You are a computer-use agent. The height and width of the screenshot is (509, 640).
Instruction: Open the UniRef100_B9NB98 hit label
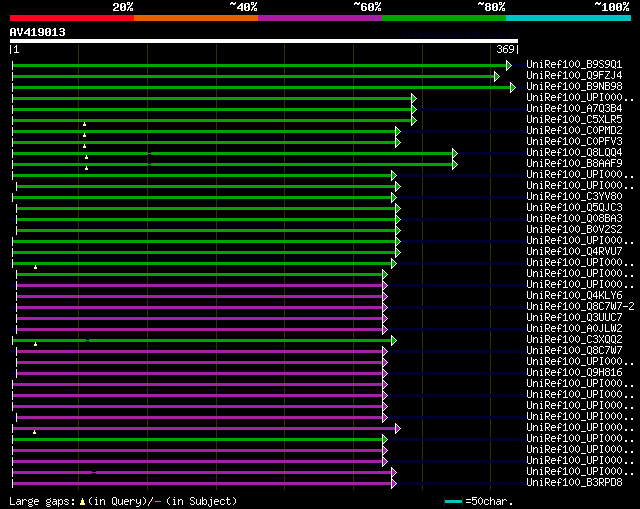[x=574, y=87]
